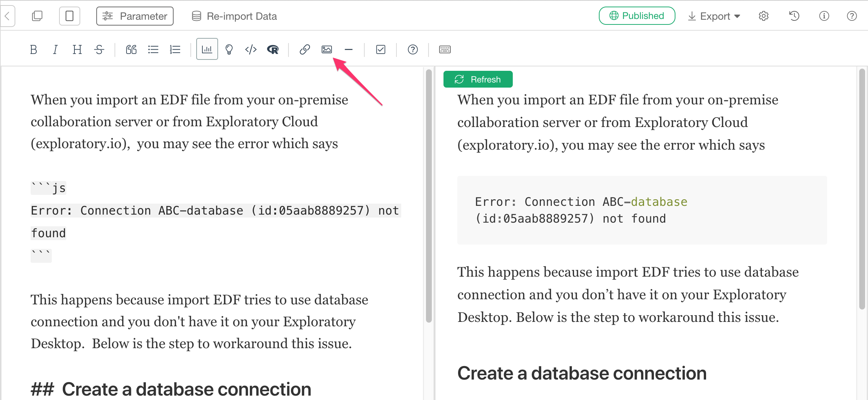Open the markdown help question icon

point(413,49)
